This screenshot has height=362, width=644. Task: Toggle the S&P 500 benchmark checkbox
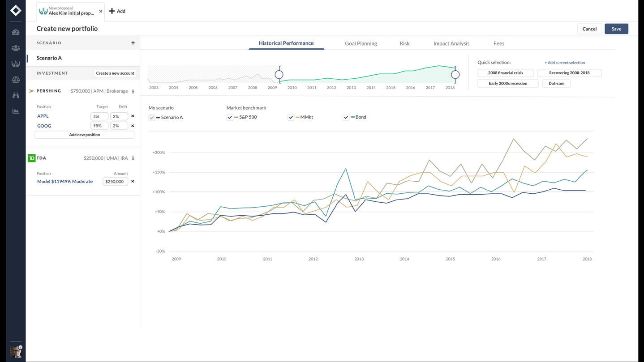tap(230, 117)
